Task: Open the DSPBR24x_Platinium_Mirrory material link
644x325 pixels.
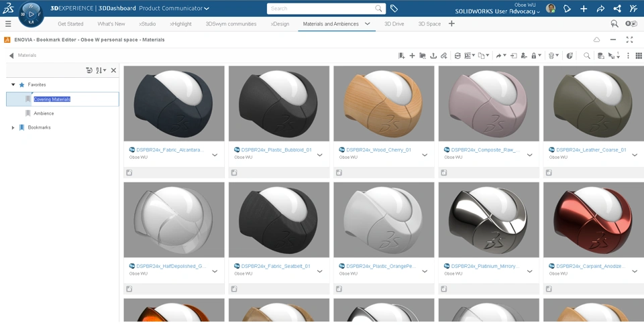Action: point(485,266)
